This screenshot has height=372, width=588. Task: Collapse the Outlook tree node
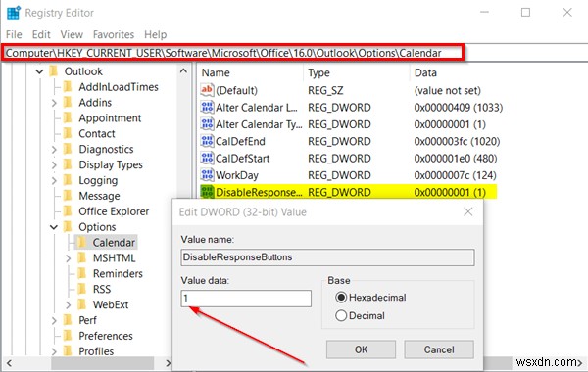pos(39,71)
